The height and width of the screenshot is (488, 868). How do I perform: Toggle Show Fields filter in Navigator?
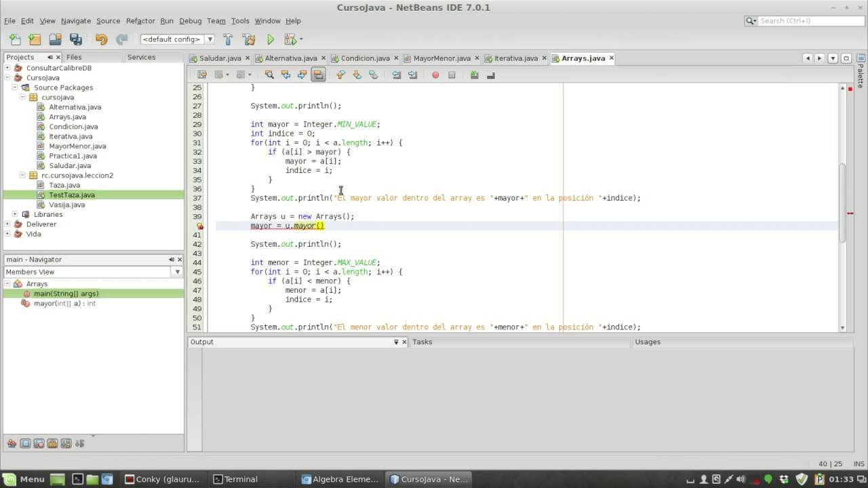(25, 444)
